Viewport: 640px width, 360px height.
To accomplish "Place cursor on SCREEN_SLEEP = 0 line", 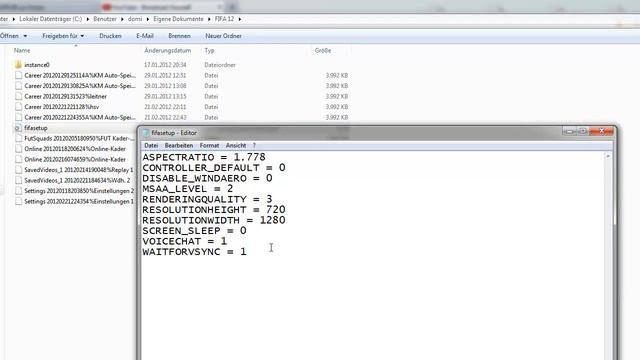I will [194, 231].
